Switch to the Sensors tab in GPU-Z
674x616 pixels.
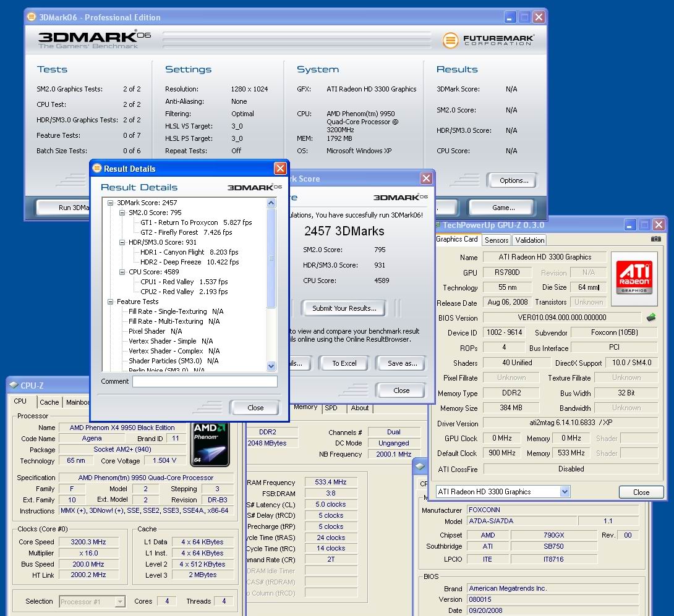[x=497, y=240]
